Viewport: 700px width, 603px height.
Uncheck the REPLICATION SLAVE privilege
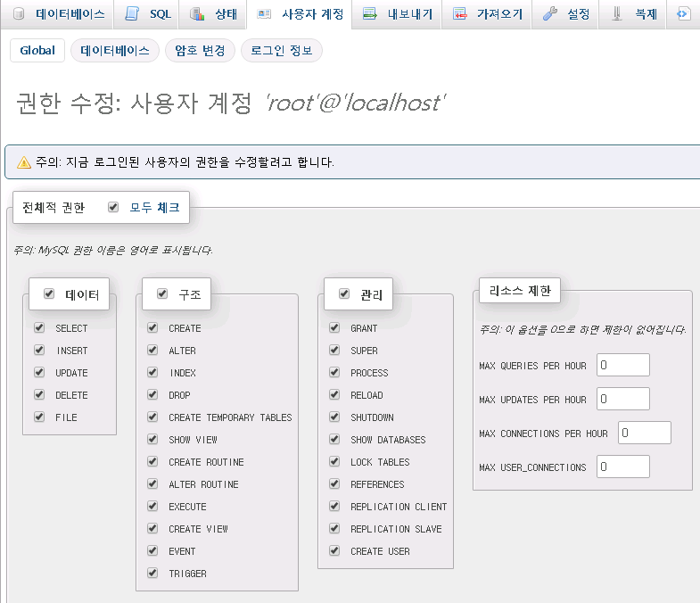click(334, 528)
